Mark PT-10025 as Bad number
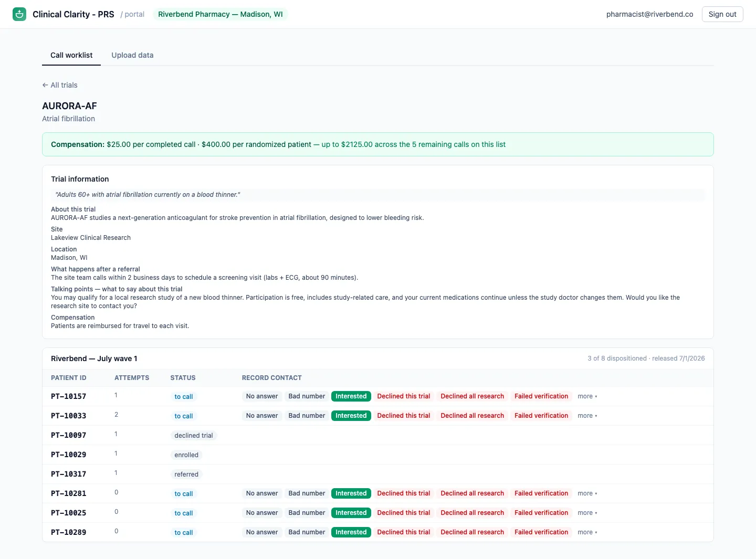This screenshot has width=756, height=559. click(x=307, y=513)
